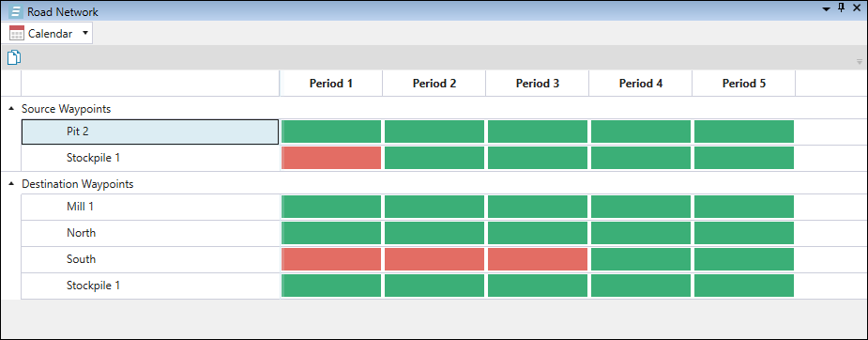Collapse the Destination Waypoints group
Screen dimensions: 868x340
point(12,184)
